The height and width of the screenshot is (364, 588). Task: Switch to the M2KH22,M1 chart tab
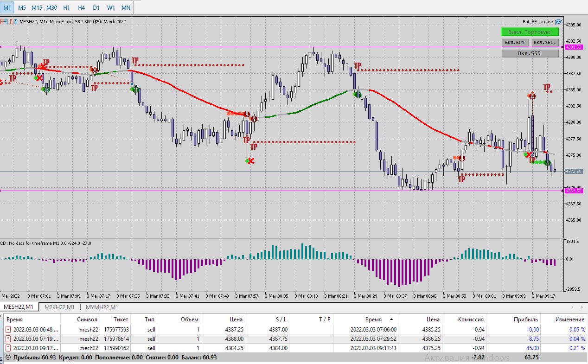(x=59, y=307)
